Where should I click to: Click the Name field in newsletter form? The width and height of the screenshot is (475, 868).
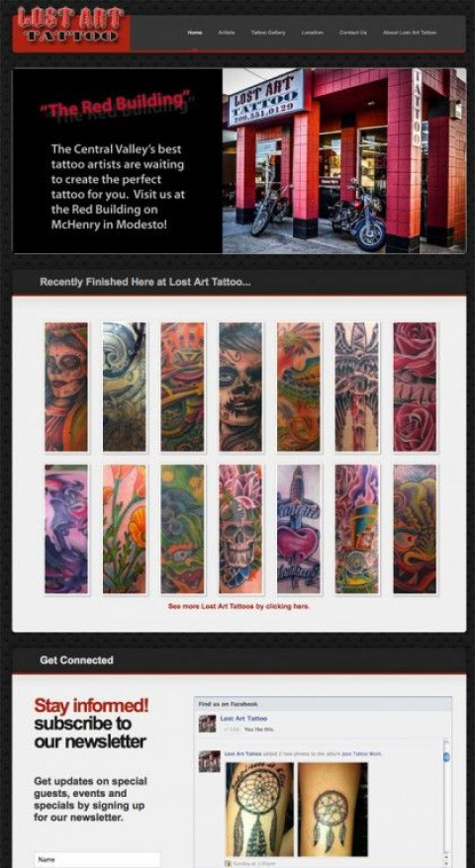(x=97, y=860)
